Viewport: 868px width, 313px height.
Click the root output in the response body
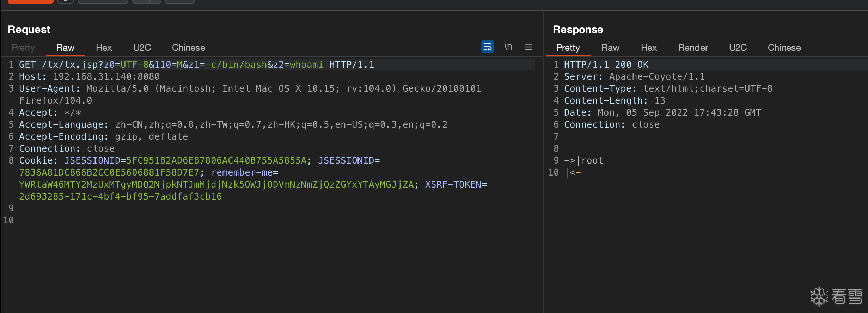tap(592, 160)
